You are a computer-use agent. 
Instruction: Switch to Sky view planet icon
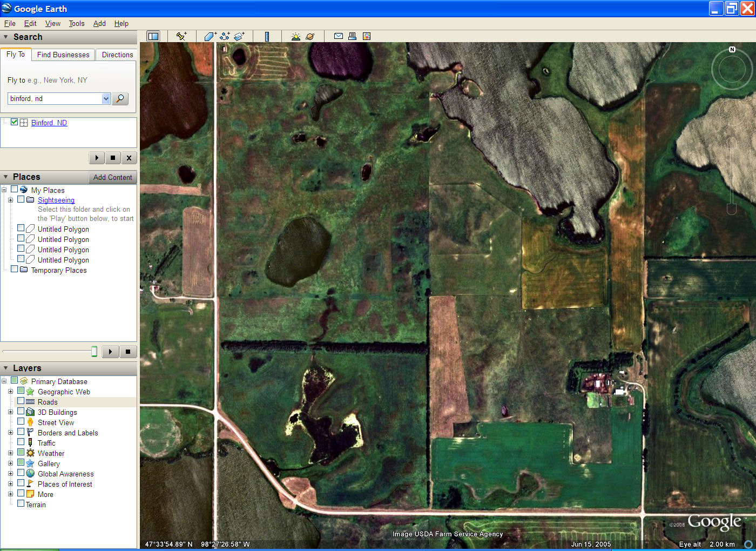pos(310,36)
